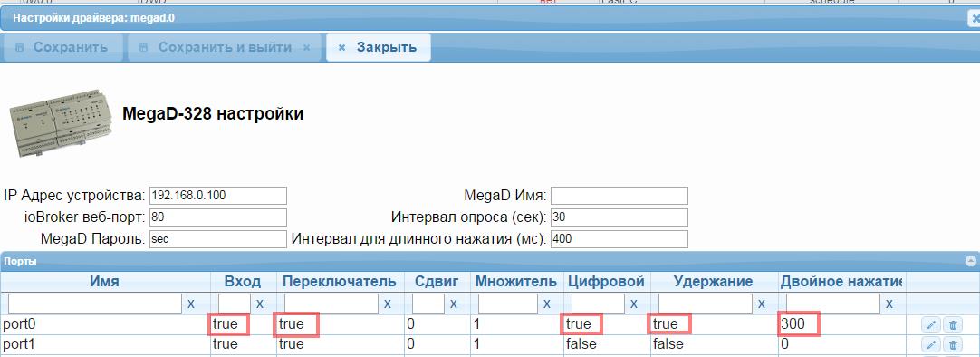
Task: Focus ioBroker веб-порт field
Action: click(218, 217)
